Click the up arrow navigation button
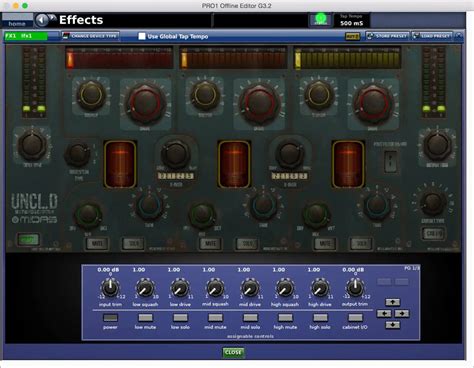Screen dimensions: 474x368 [393, 302]
